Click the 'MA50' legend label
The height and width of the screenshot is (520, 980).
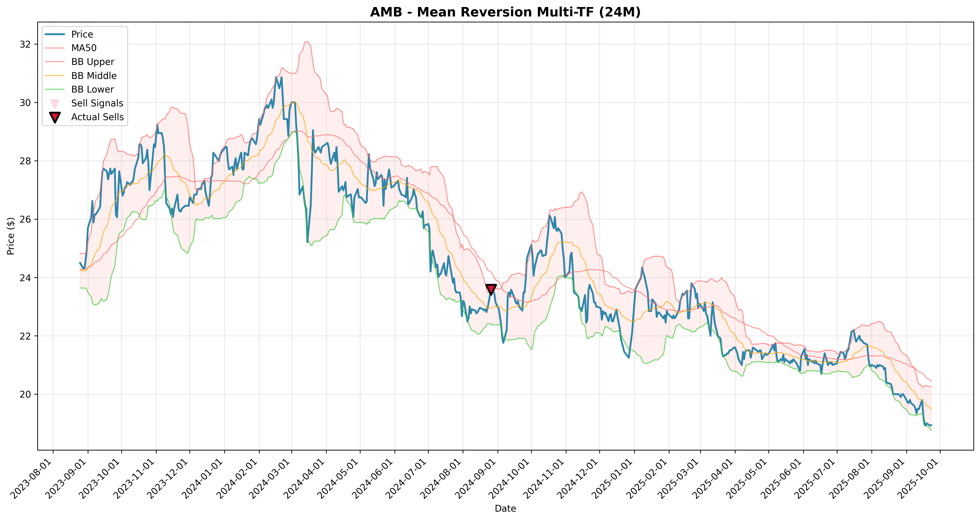click(x=84, y=48)
